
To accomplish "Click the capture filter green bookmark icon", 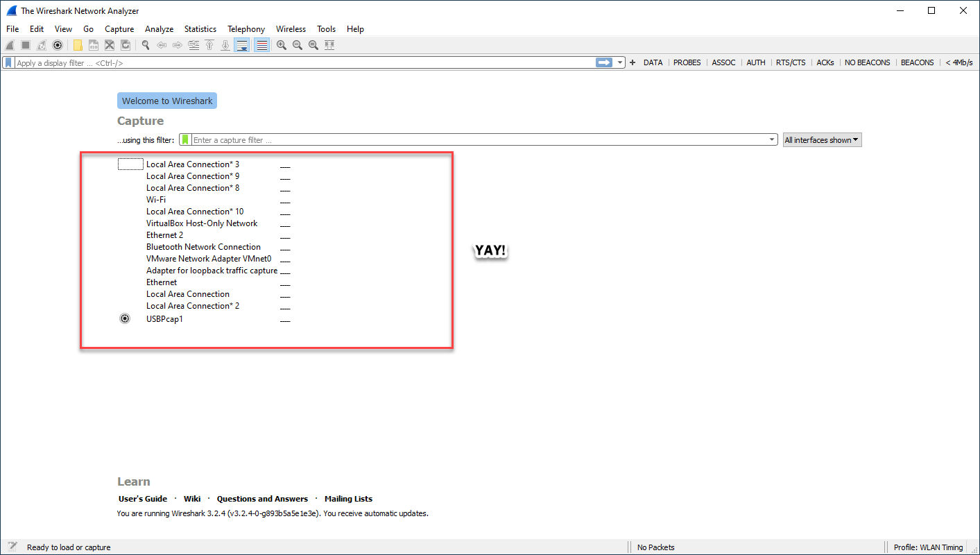I will click(x=185, y=140).
